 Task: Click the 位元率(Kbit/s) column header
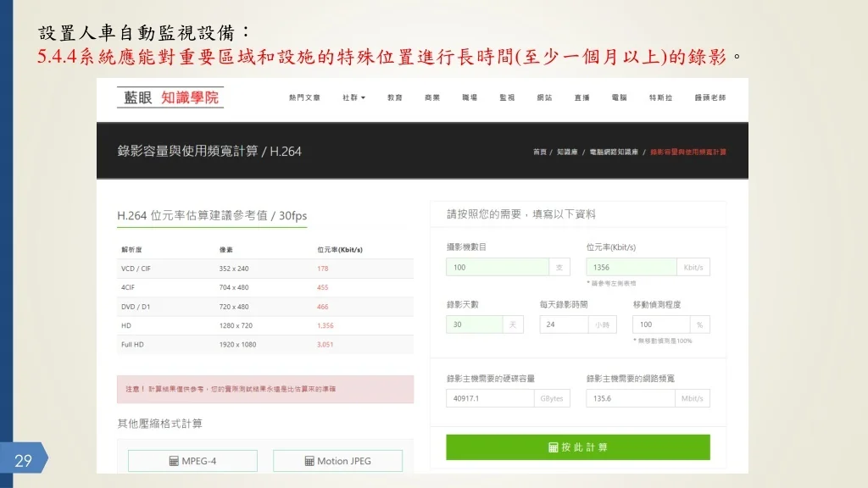click(340, 250)
